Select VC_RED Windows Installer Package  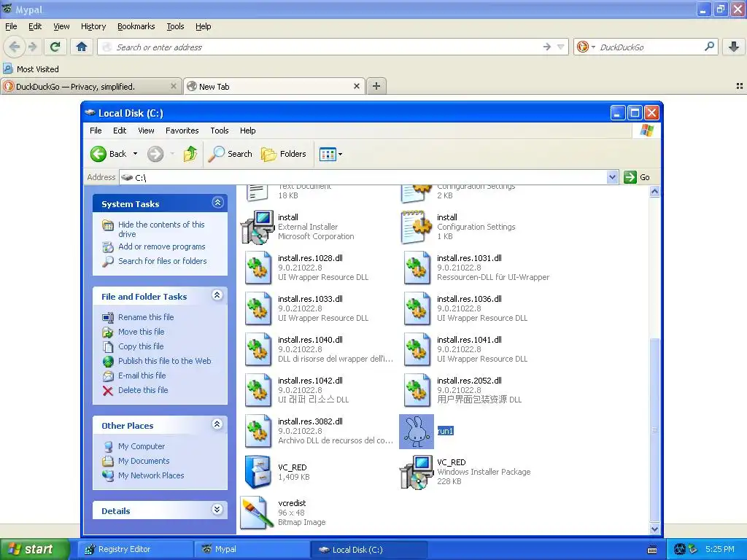tap(465, 472)
